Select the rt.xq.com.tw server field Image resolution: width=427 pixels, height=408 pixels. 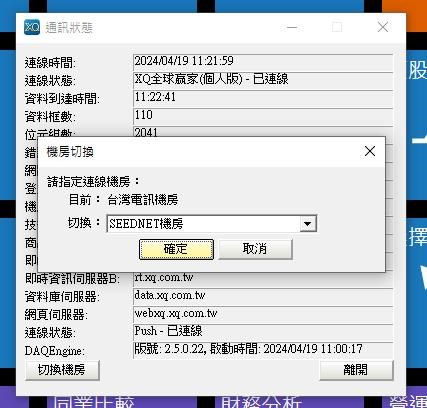(263, 279)
